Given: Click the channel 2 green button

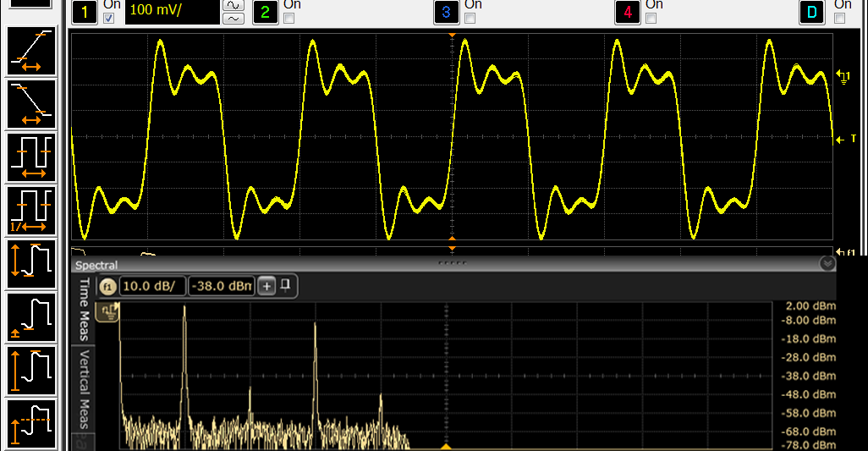Looking at the screenshot, I should 265,12.
